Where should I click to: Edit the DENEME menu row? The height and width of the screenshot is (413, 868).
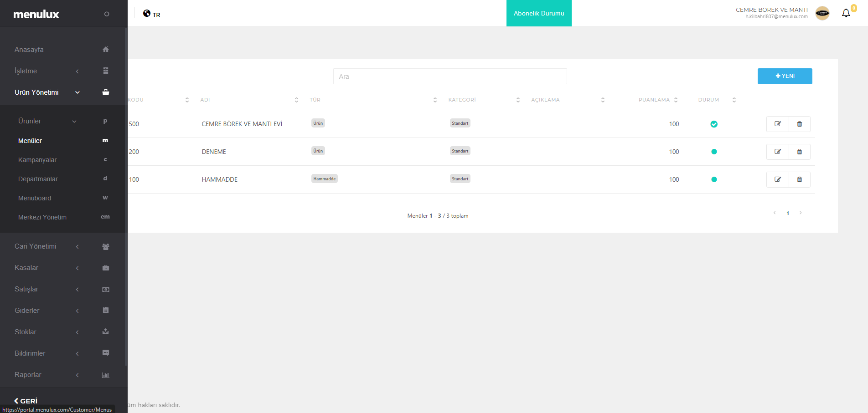tap(778, 152)
